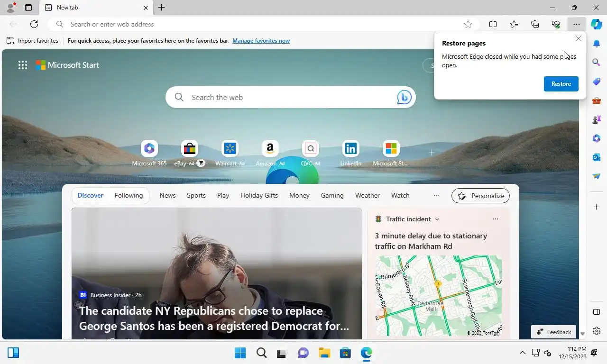Click the profile avatar icon
Image resolution: width=607 pixels, height=364 pixels.
pos(10,8)
